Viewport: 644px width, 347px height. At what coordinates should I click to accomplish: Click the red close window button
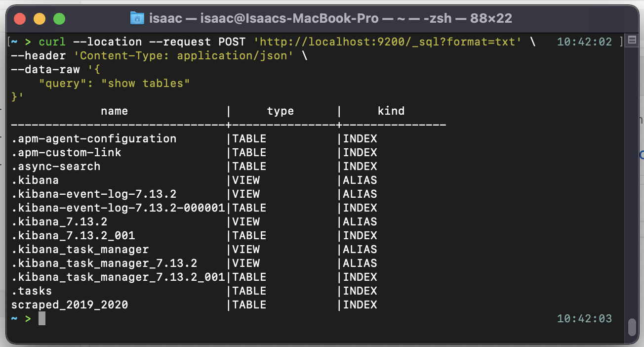click(20, 19)
